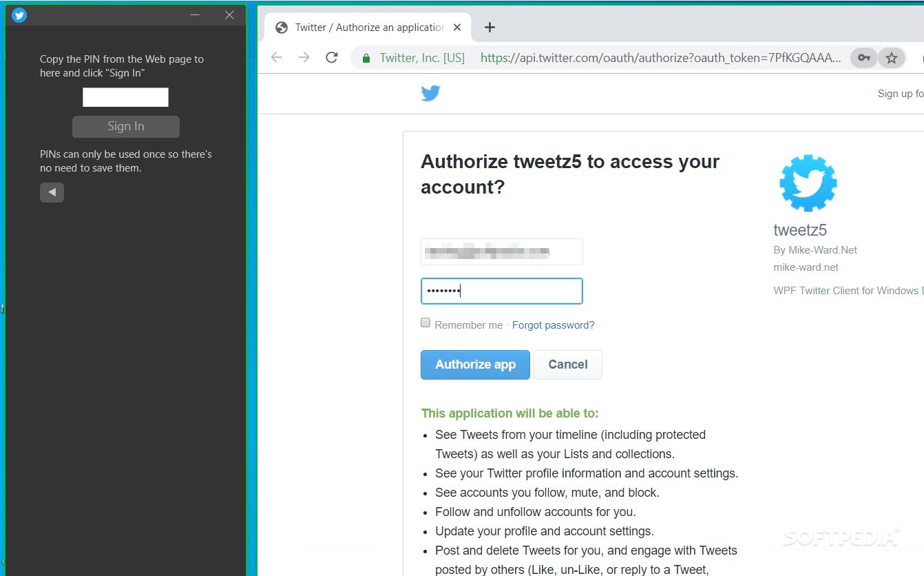Image resolution: width=924 pixels, height=576 pixels.
Task: Click the 'Copy the PIN from the Web page' instruction
Action: [x=122, y=66]
